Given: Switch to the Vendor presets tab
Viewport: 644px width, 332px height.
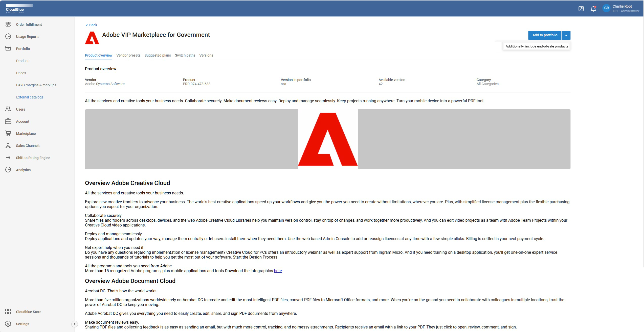Looking at the screenshot, I should pos(128,55).
